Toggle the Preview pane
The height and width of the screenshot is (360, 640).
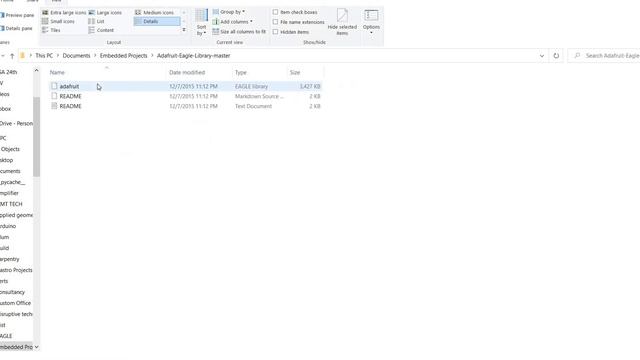click(x=17, y=15)
